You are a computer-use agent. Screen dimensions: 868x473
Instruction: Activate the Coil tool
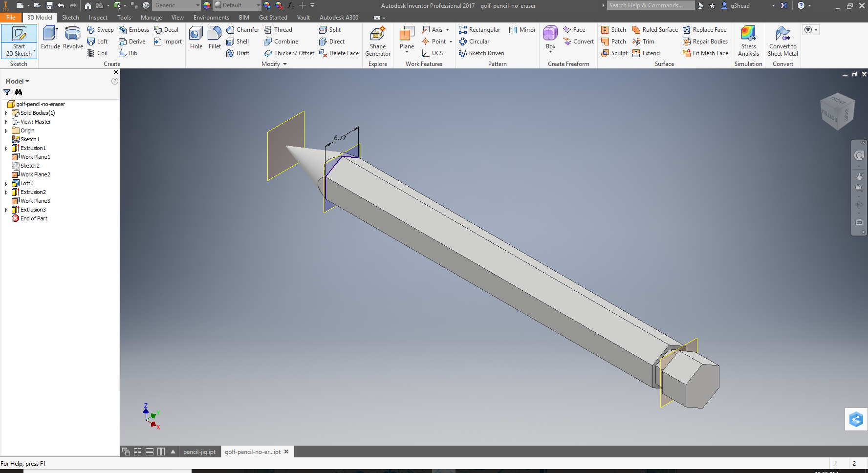point(97,53)
